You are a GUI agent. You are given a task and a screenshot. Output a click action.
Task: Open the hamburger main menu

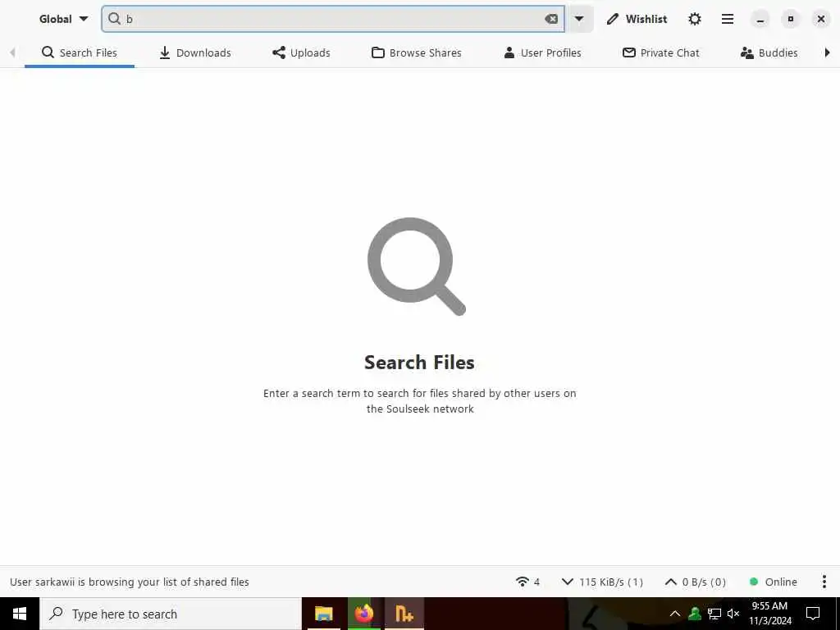click(x=728, y=19)
